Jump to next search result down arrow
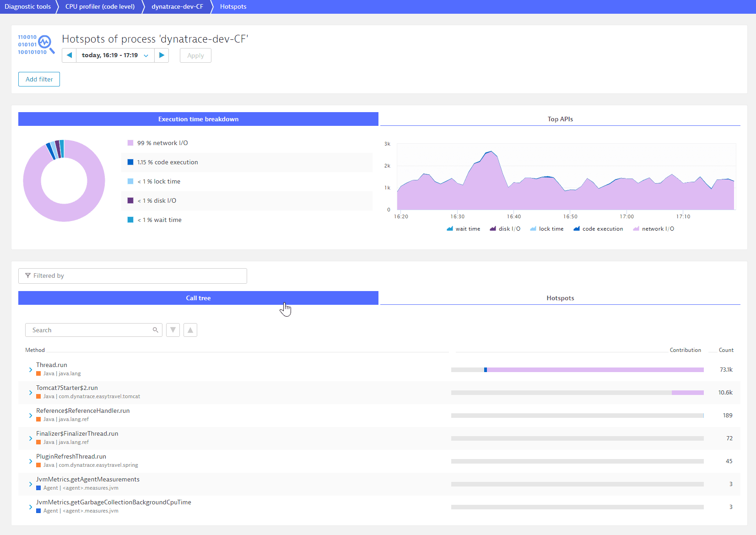Viewport: 756px width, 535px height. pyautogui.click(x=173, y=330)
